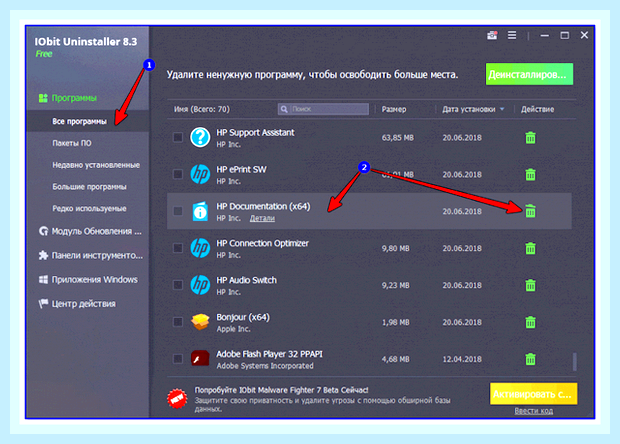
Task: Click the HP Documentation info icon
Action: 200,211
